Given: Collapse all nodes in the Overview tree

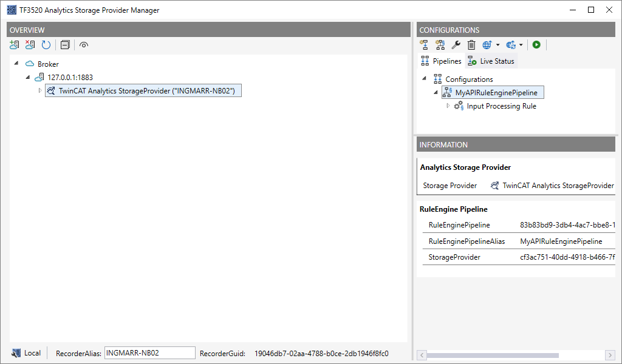Looking at the screenshot, I should (x=65, y=45).
